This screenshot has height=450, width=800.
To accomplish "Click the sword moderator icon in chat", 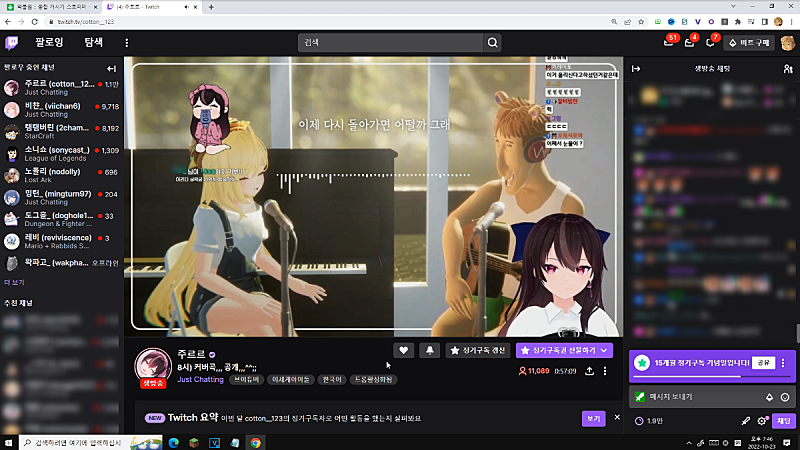I will 745,421.
